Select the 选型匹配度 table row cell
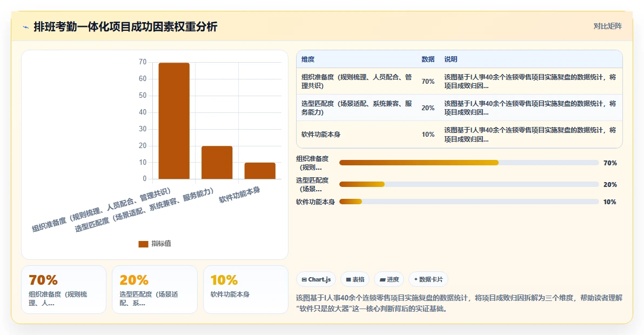 357,108
